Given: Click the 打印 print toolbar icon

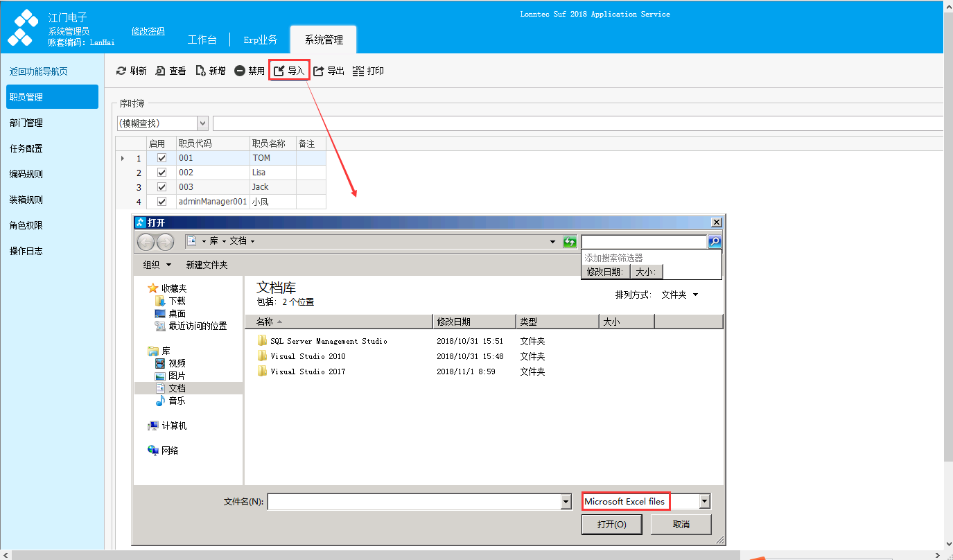Looking at the screenshot, I should click(358, 71).
